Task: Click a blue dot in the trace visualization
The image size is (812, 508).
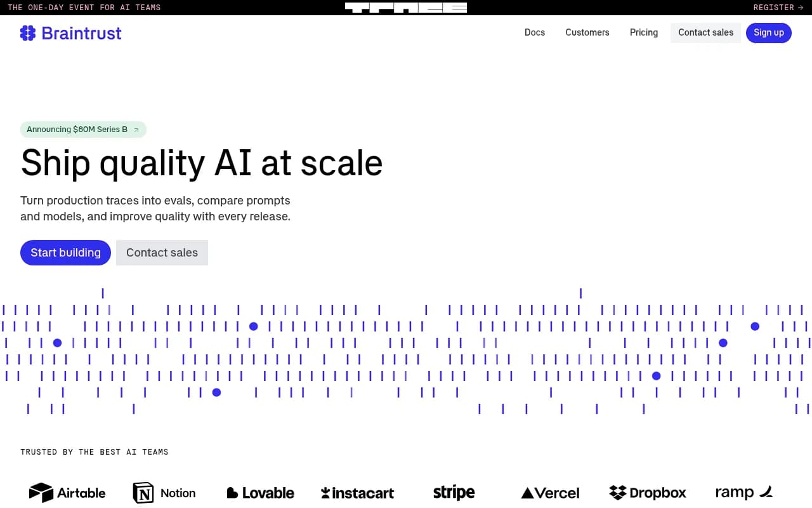Action: click(x=253, y=326)
